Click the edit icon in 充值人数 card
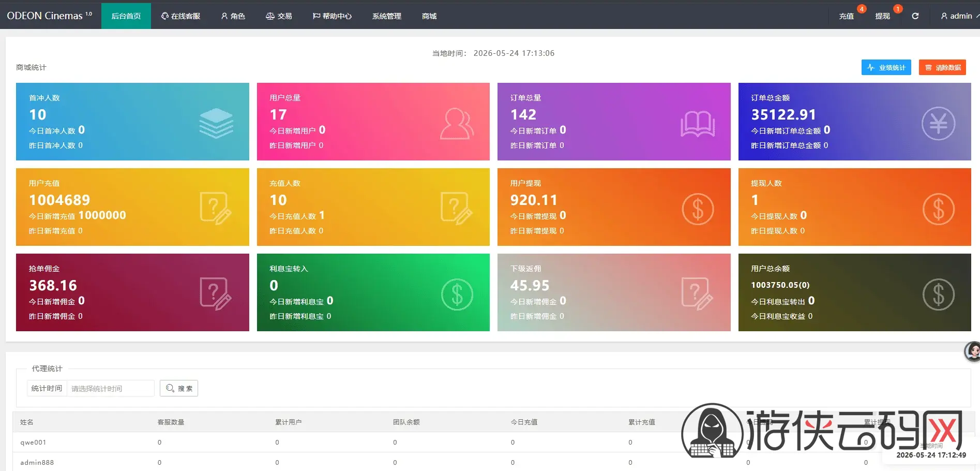The width and height of the screenshot is (980, 471). 457,209
